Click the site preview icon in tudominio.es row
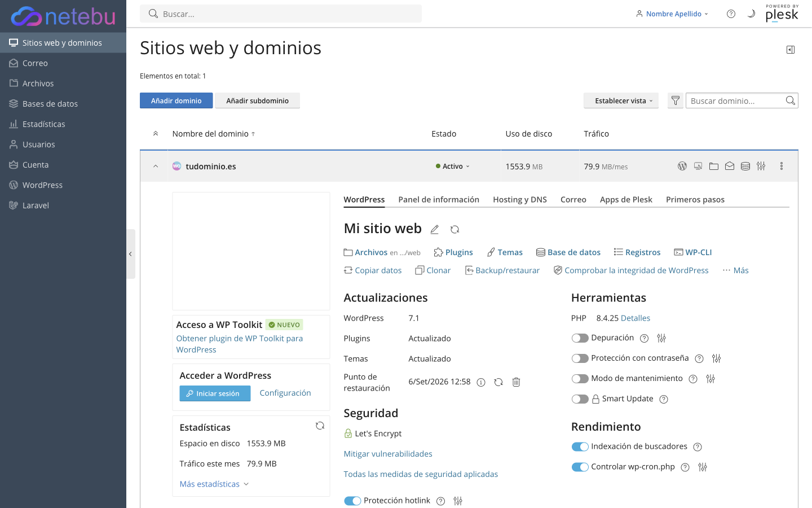Screen dimensions: 812x508 pos(698,166)
